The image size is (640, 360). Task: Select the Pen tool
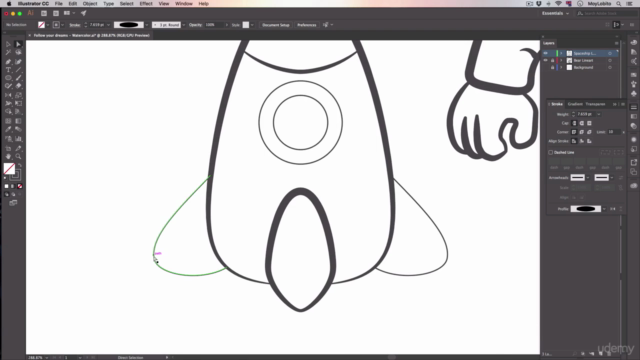coord(8,62)
